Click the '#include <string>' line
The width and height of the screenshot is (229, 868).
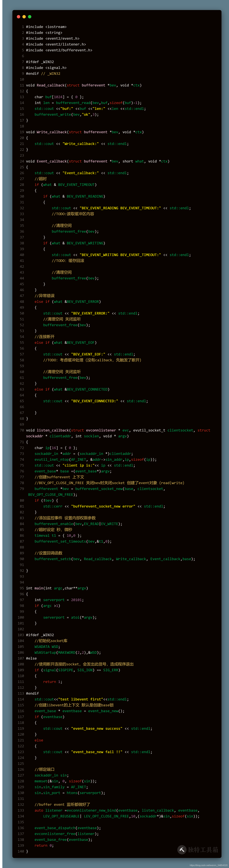tap(44, 33)
